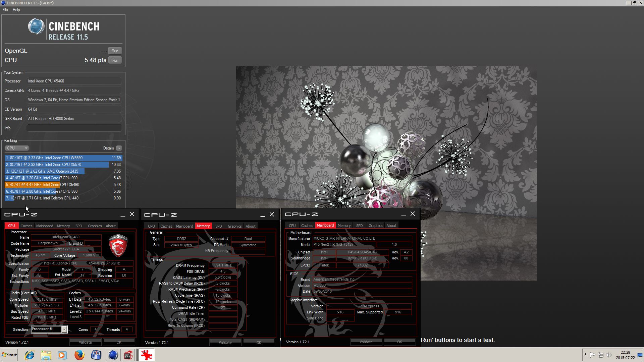Click OK in middle CPU-Z Memory window

(259, 343)
